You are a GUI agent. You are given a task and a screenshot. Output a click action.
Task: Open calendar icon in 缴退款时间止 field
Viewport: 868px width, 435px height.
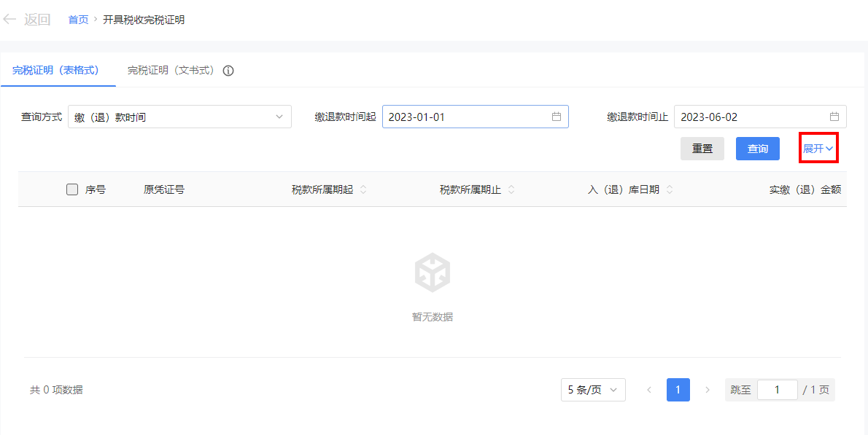pyautogui.click(x=834, y=117)
